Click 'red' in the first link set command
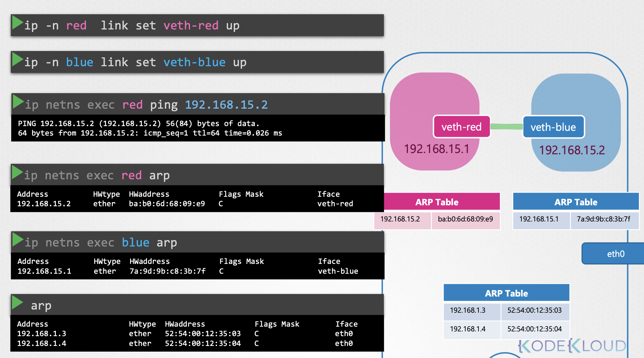Image resolution: width=644 pixels, height=358 pixels. click(x=76, y=25)
